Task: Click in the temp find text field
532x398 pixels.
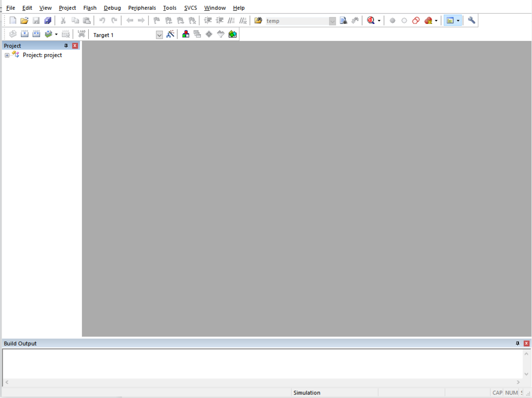Action: tap(297, 21)
